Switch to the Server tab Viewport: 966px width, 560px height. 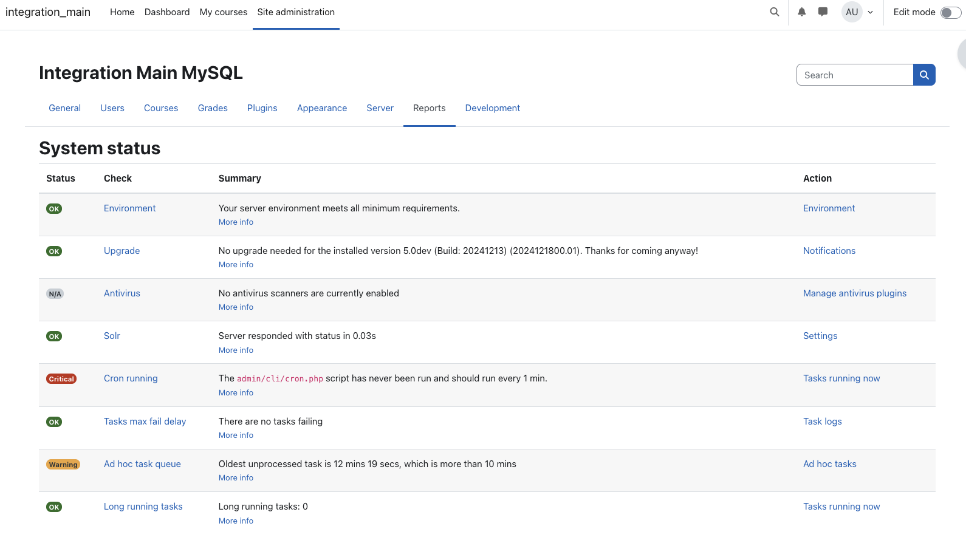380,108
